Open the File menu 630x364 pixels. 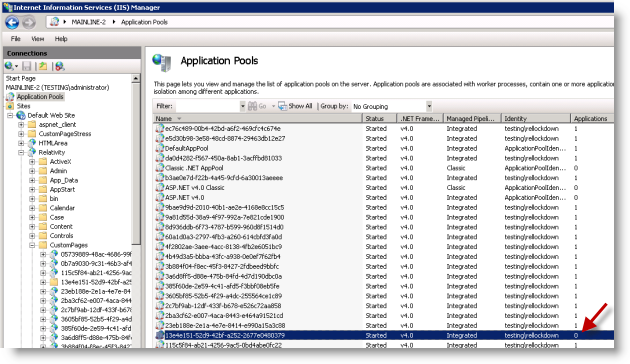(x=16, y=39)
